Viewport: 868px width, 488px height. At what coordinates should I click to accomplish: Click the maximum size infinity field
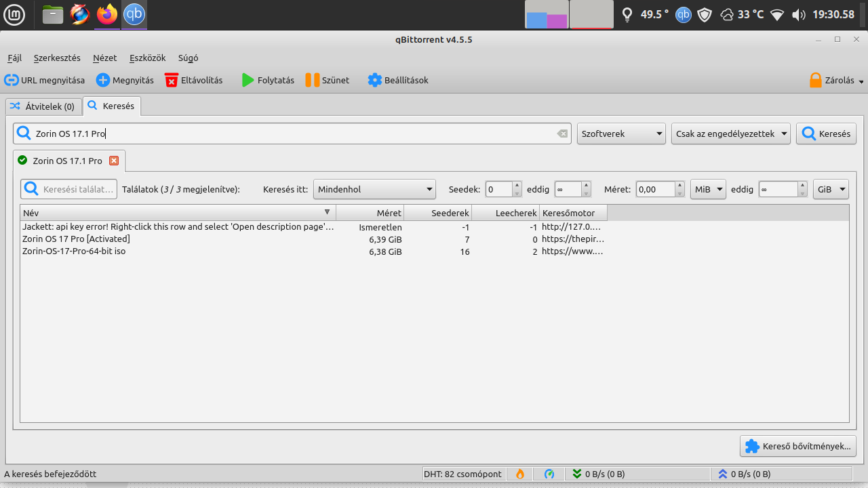(778, 189)
